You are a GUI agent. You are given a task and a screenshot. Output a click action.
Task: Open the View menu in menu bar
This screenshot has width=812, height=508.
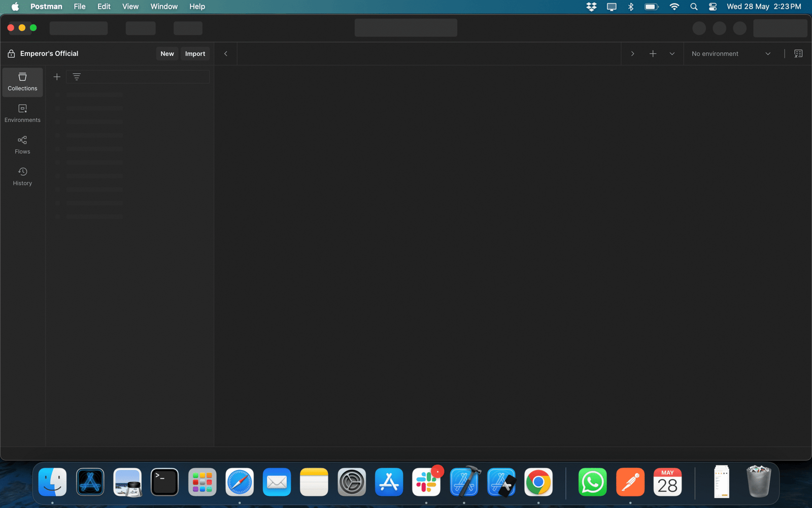coord(130,7)
